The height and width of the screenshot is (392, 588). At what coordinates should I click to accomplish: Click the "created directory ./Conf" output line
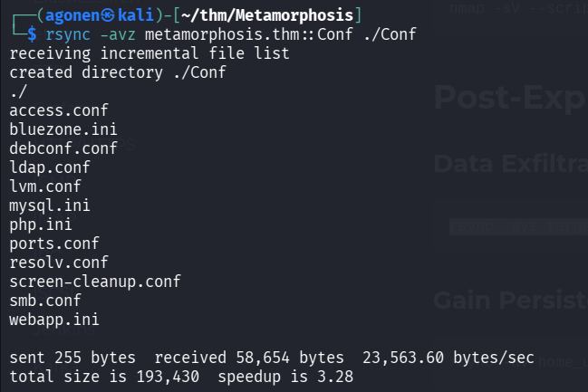(118, 72)
